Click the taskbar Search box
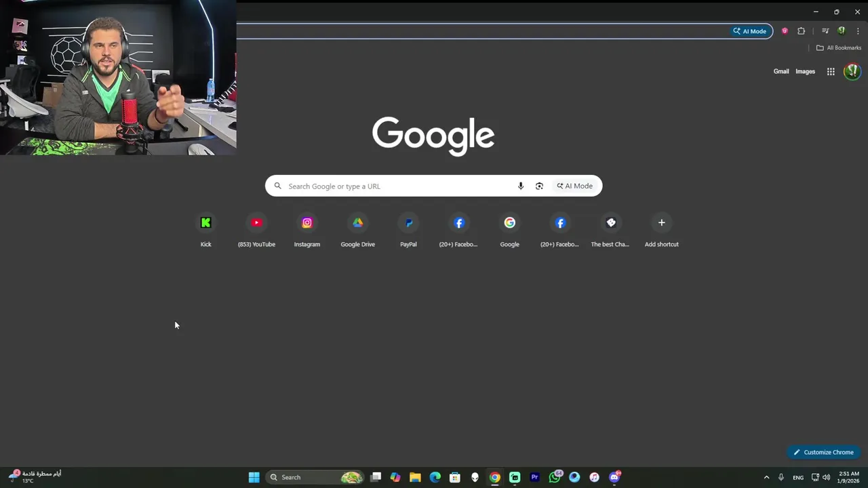 coord(315,477)
